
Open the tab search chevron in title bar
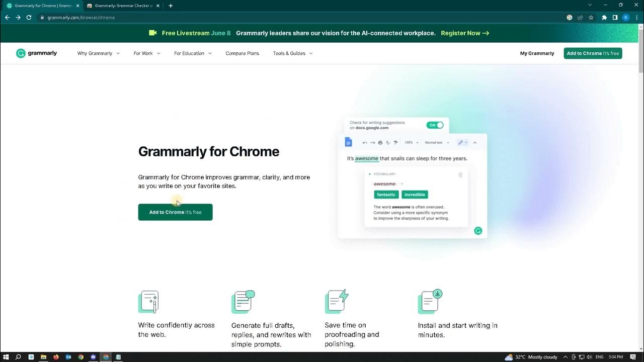[x=590, y=5]
